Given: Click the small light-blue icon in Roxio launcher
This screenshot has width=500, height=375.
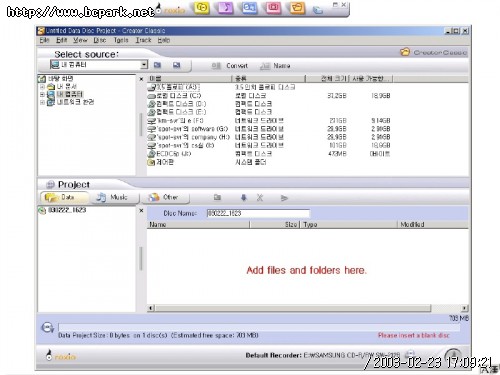Looking at the screenshot, I should coord(318,10).
